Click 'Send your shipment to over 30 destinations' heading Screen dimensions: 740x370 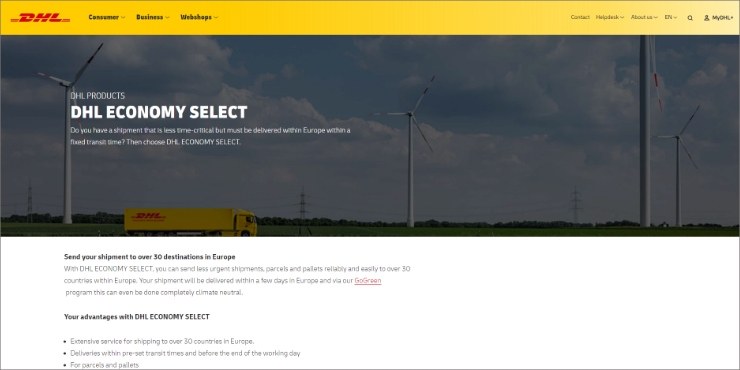150,257
